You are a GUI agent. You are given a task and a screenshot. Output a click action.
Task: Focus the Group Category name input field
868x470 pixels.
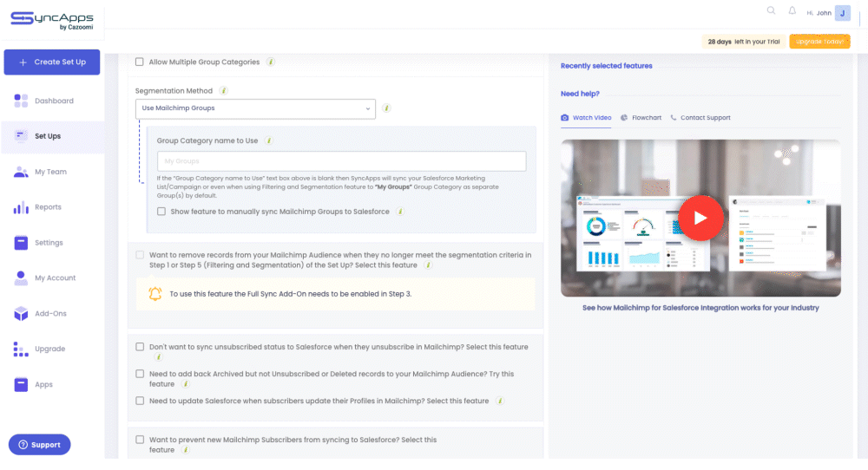coord(341,161)
